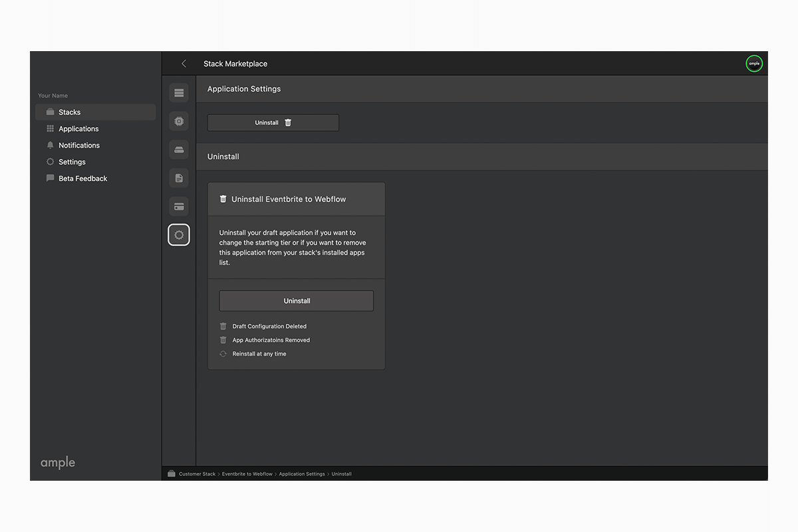Viewport: 798px width, 532px height.
Task: Click the top Uninstall button with trash icon
Action: (x=273, y=123)
